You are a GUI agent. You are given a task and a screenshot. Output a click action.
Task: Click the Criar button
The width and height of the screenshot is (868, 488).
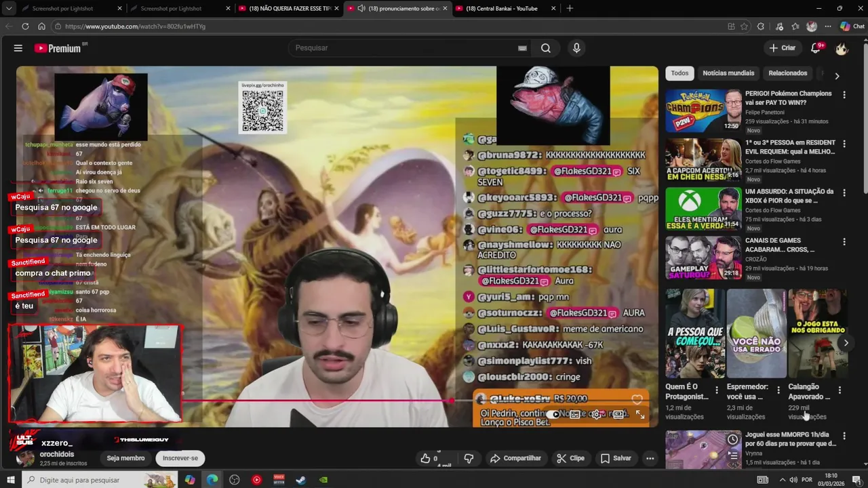point(782,48)
